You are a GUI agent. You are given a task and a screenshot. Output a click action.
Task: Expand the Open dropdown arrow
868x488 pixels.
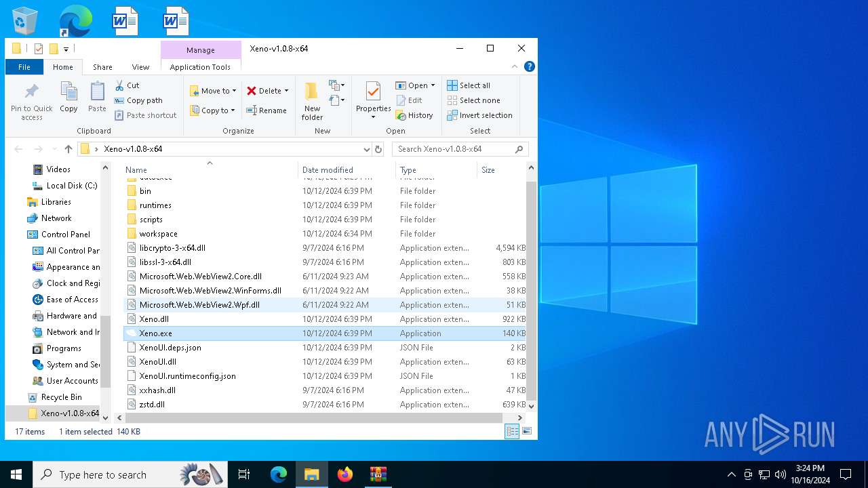click(x=433, y=85)
